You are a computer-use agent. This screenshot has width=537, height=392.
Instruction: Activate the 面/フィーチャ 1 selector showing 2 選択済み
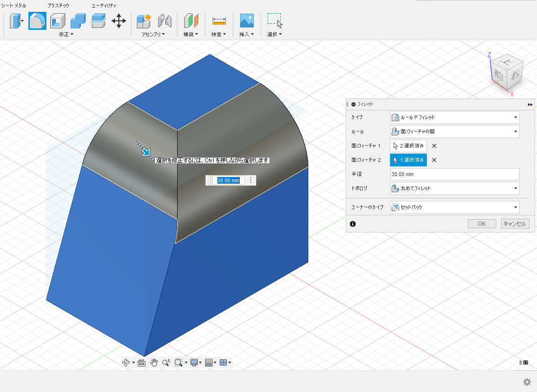(408, 146)
